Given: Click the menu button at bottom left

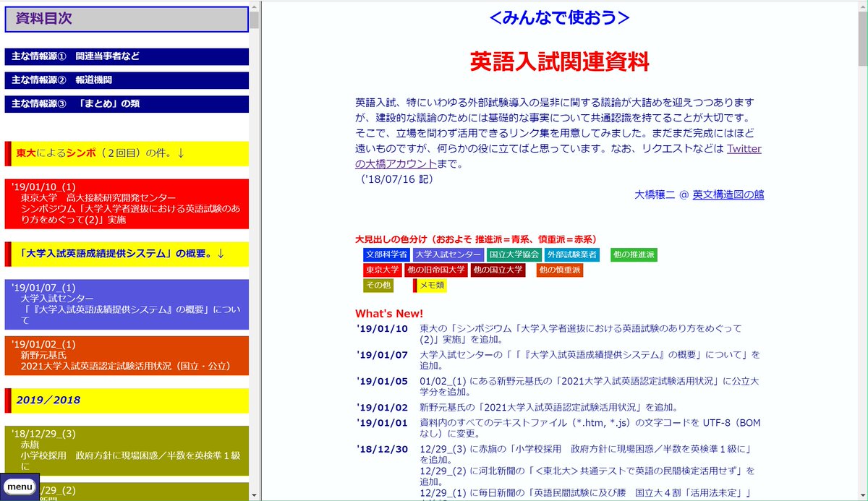Looking at the screenshot, I should tap(20, 487).
